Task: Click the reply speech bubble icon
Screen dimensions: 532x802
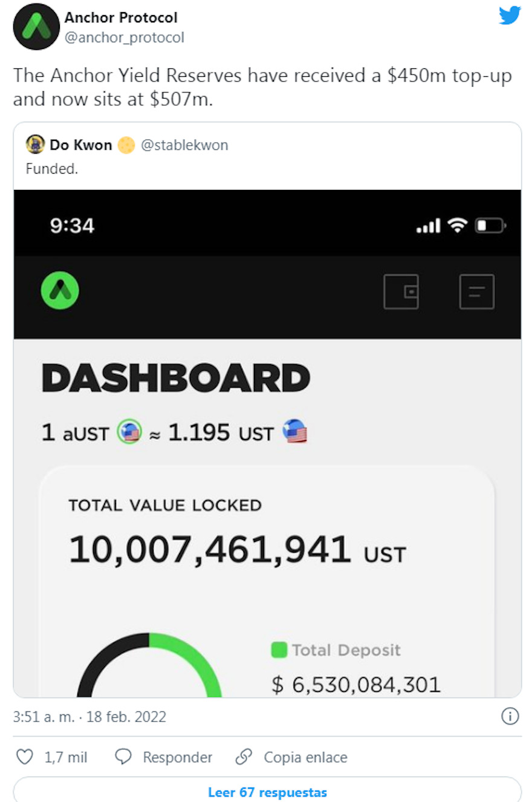Action: 123,757
